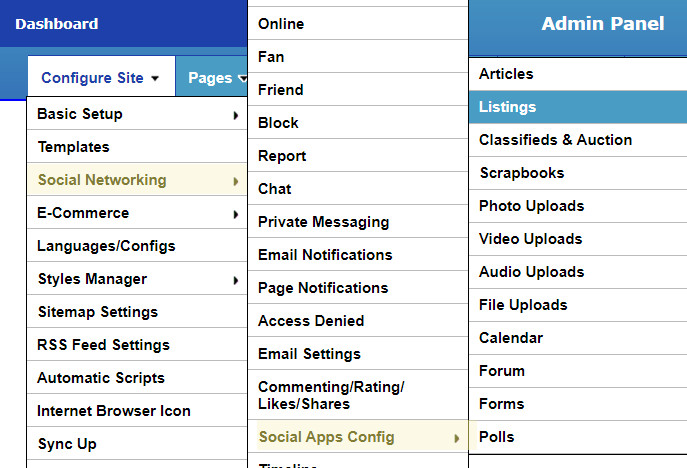Open the Social Apps Config submenu

(358, 437)
